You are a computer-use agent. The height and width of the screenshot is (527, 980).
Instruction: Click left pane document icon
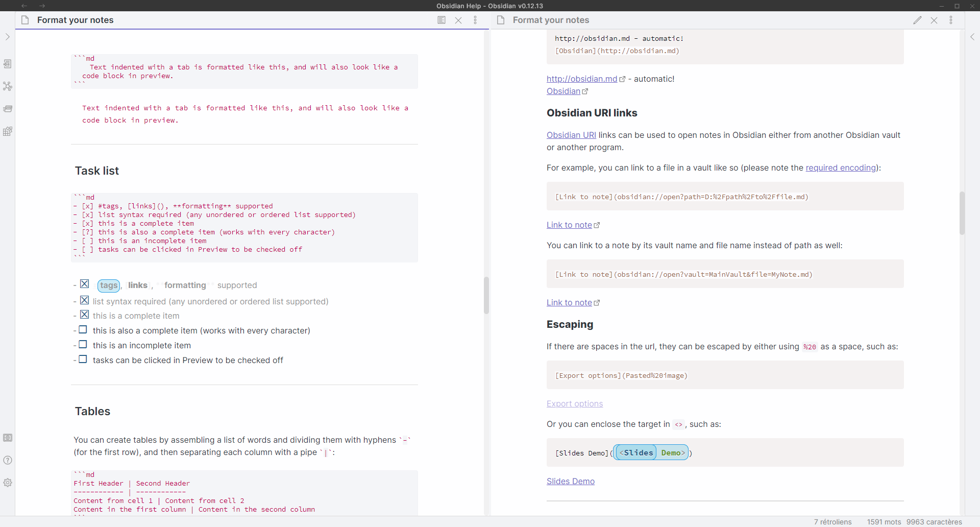tap(25, 20)
